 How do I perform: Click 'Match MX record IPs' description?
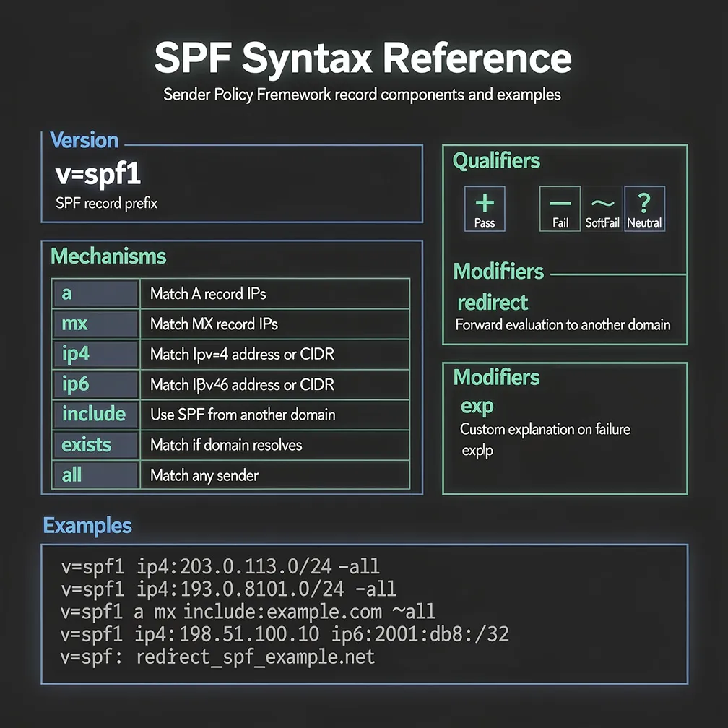pyautogui.click(x=214, y=324)
